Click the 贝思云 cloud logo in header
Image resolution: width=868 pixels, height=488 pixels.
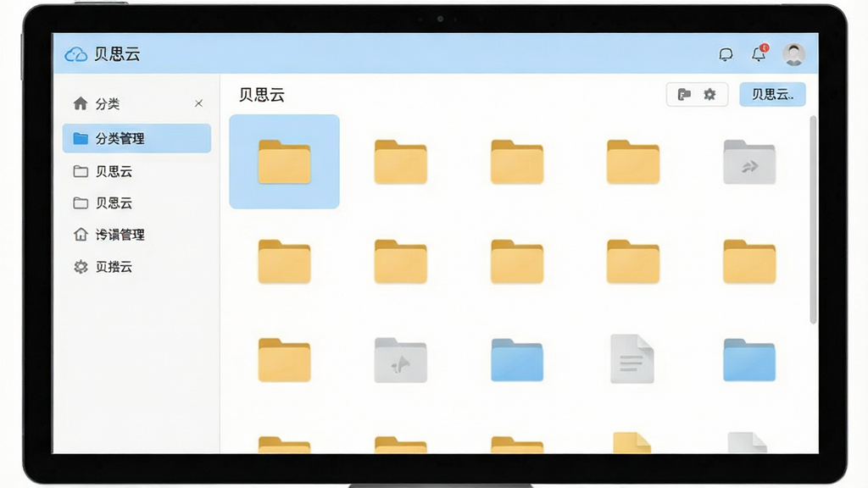coord(75,54)
